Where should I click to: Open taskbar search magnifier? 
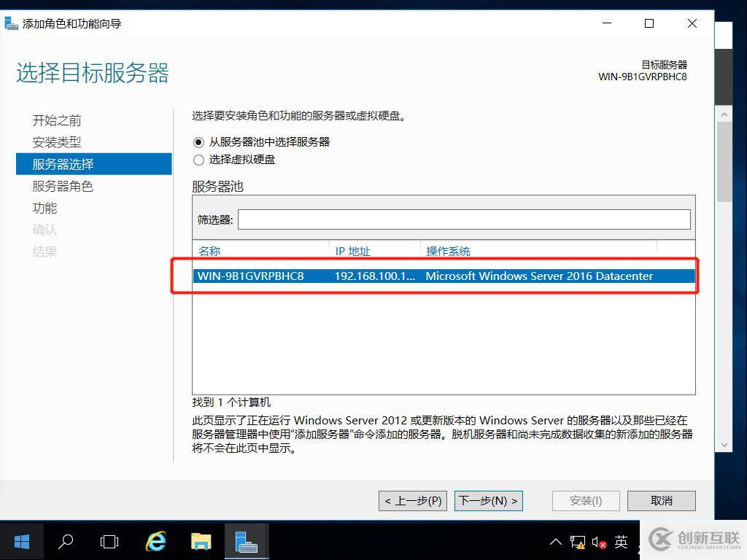point(66,542)
